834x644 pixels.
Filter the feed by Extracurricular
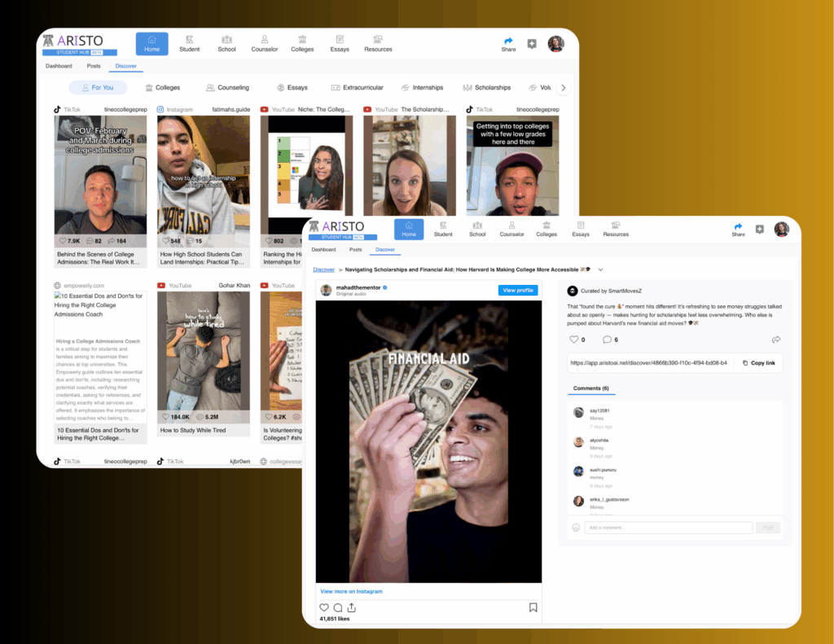click(357, 88)
